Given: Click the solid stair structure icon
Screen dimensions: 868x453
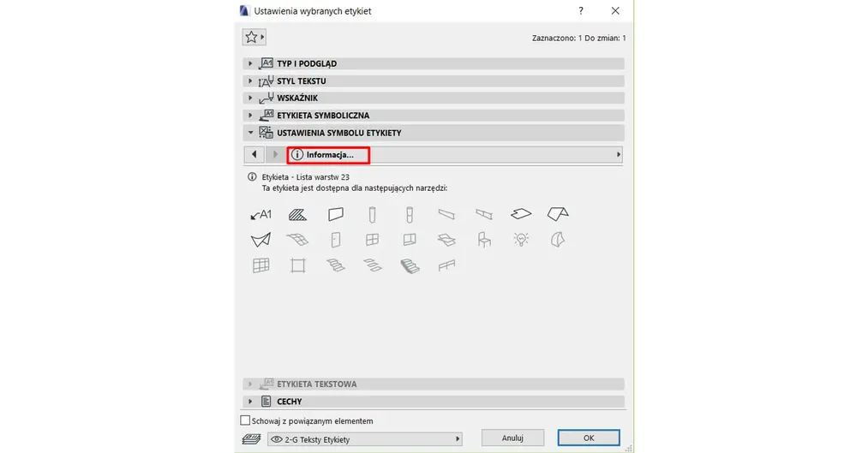Looking at the screenshot, I should click(410, 266).
